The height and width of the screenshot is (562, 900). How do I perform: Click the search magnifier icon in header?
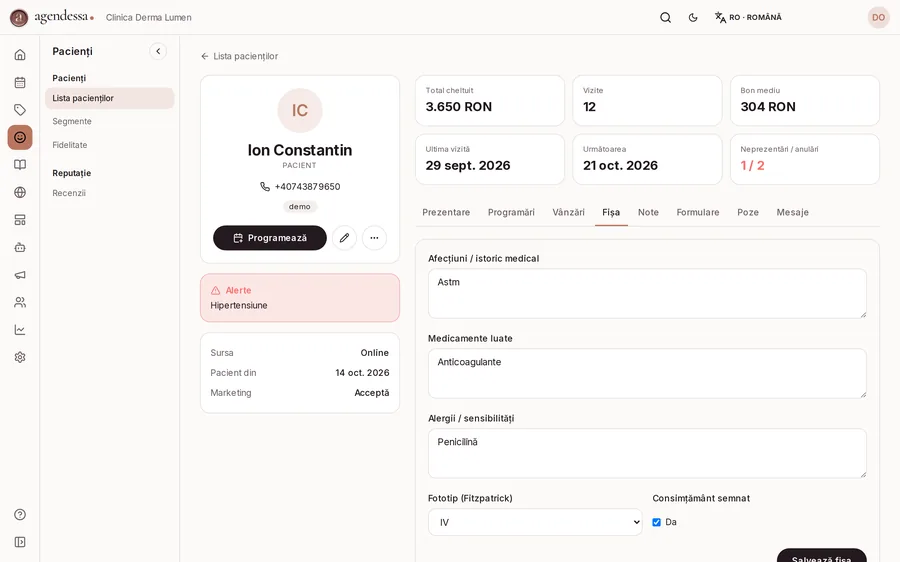pyautogui.click(x=665, y=17)
